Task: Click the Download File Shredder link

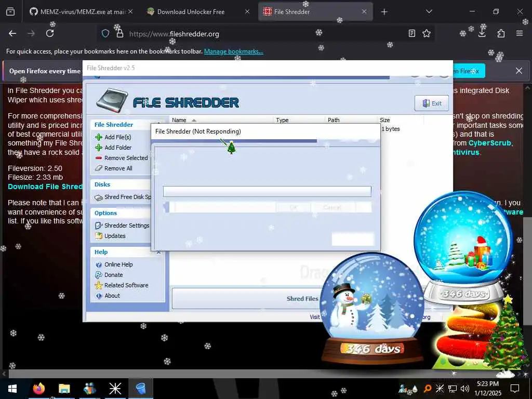Action: [45, 187]
